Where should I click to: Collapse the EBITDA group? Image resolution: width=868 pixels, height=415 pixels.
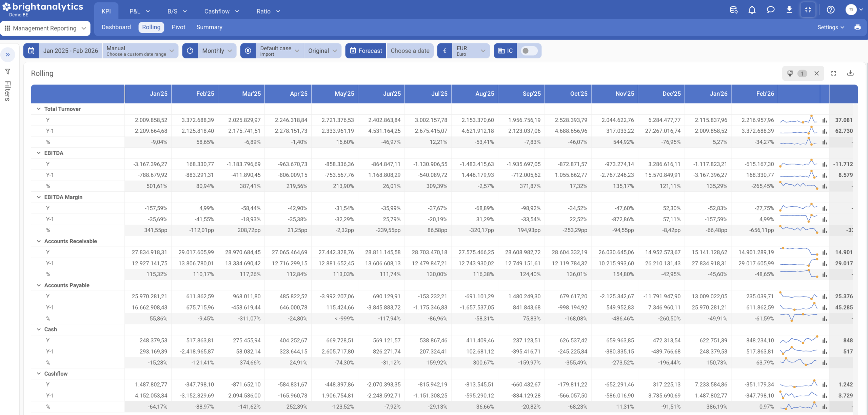click(38, 153)
